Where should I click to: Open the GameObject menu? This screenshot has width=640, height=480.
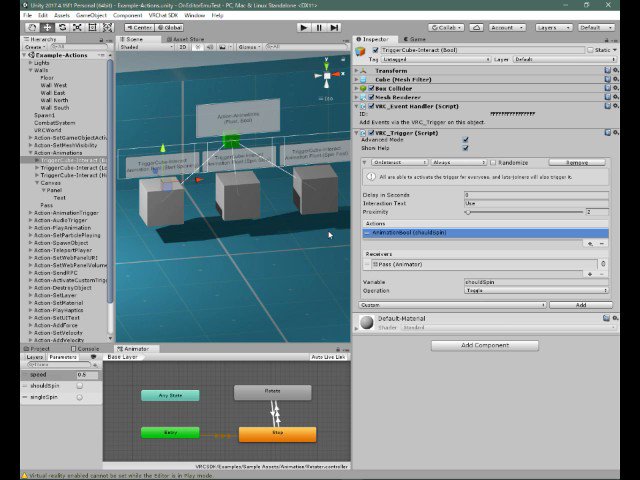pos(91,15)
